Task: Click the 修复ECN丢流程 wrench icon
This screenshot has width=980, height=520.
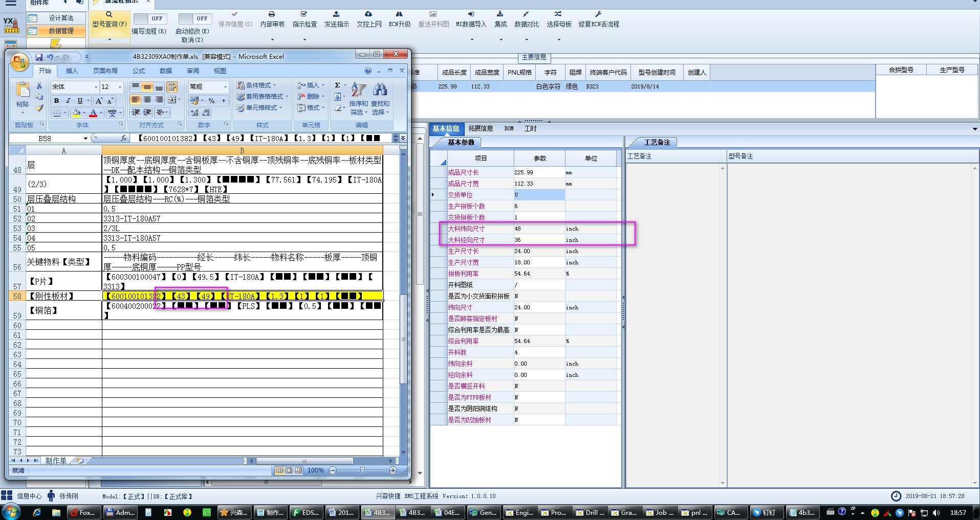Action: click(x=598, y=14)
